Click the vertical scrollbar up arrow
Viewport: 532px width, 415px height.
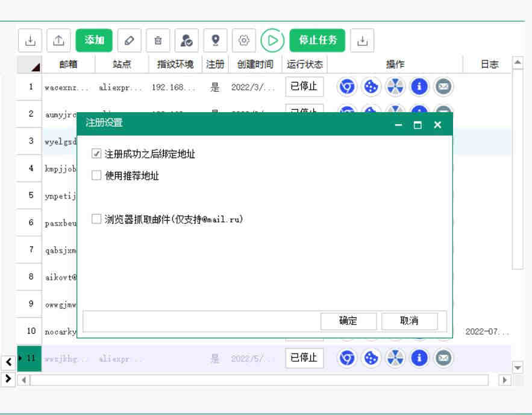[518, 63]
